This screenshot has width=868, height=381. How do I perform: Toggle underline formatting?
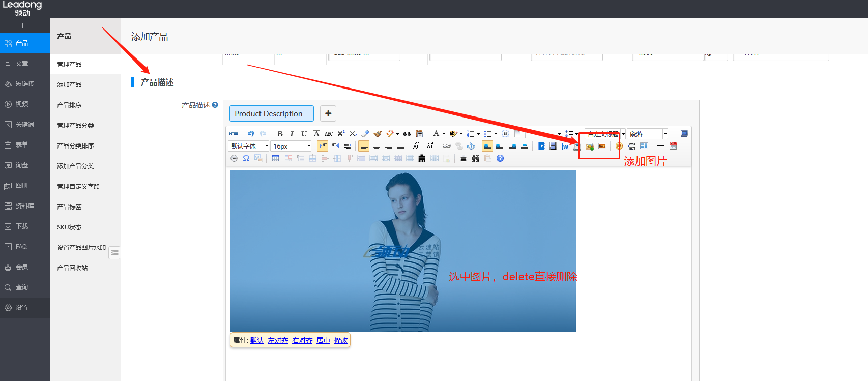304,134
